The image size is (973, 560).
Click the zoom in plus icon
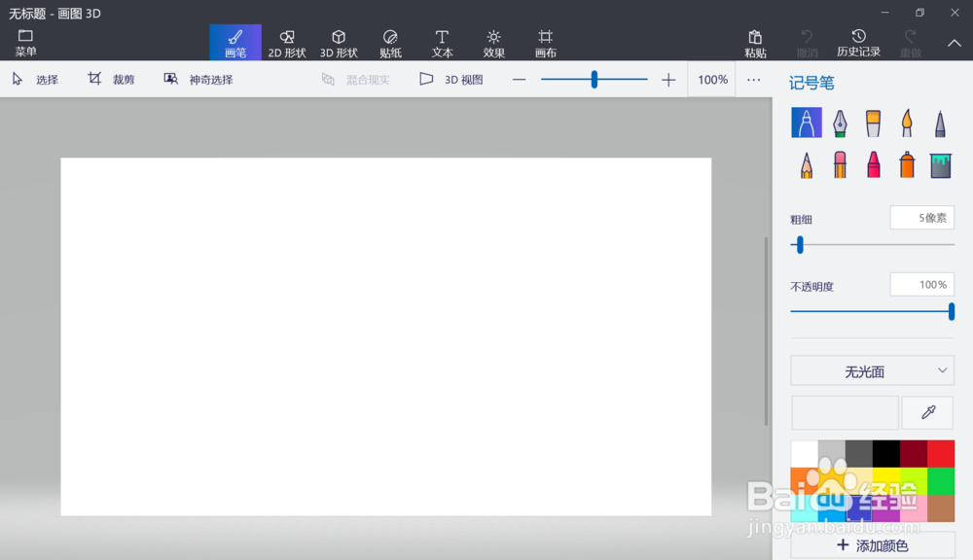[x=668, y=80]
